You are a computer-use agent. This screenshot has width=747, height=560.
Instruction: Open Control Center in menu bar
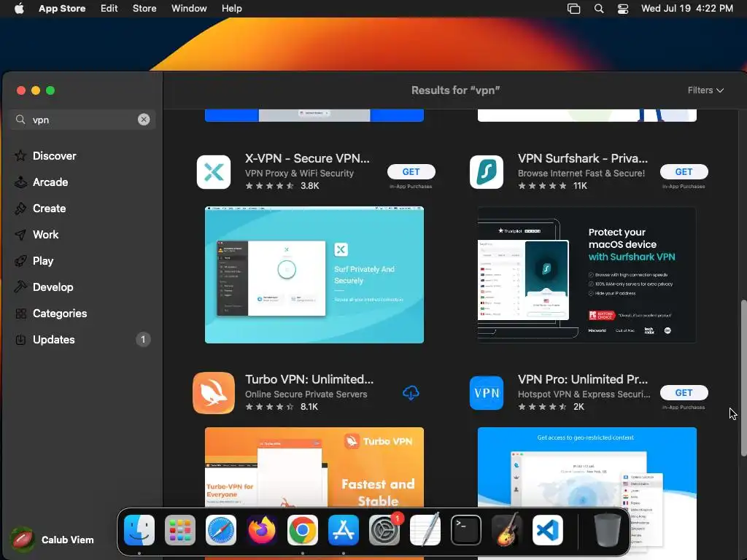click(x=623, y=9)
